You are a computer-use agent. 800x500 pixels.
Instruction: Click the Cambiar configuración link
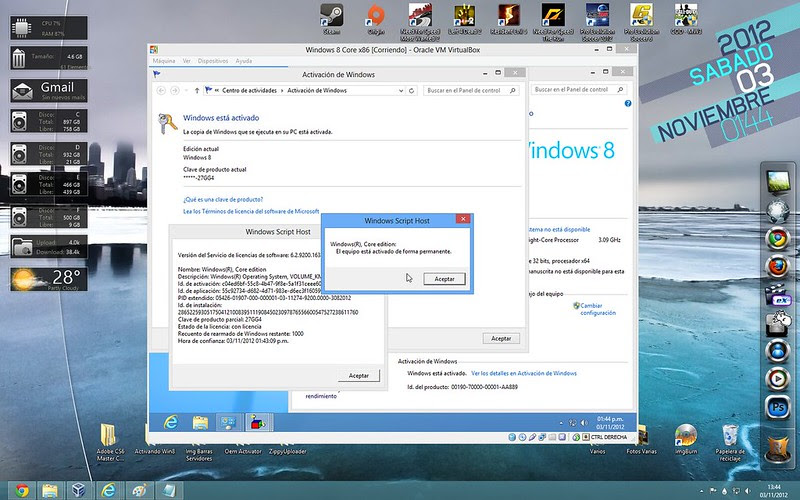coord(597,309)
